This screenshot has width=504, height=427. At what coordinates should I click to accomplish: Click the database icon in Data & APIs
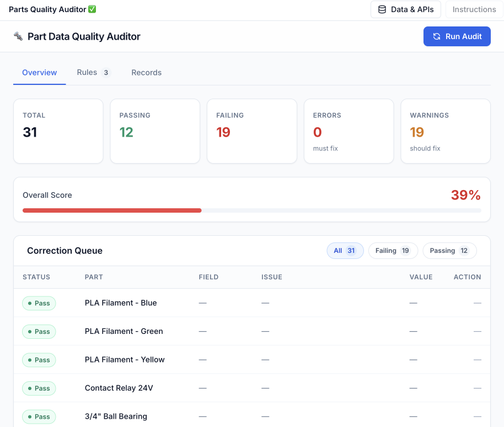[382, 9]
